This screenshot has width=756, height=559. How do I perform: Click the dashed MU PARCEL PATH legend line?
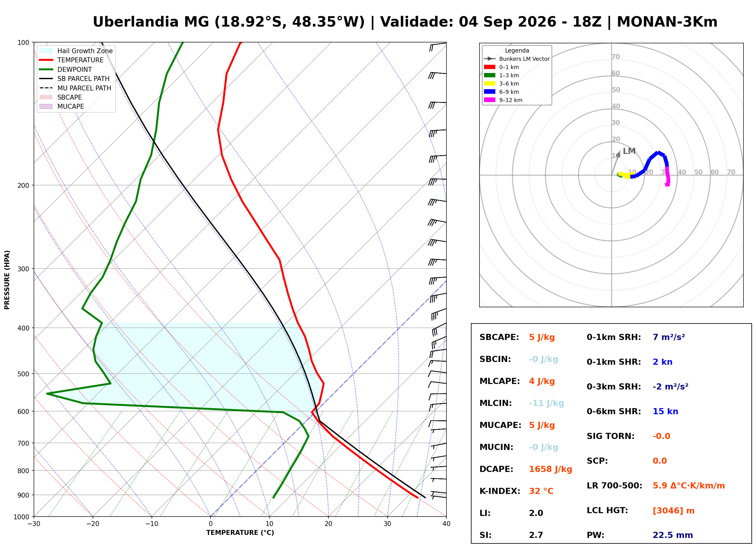46,88
